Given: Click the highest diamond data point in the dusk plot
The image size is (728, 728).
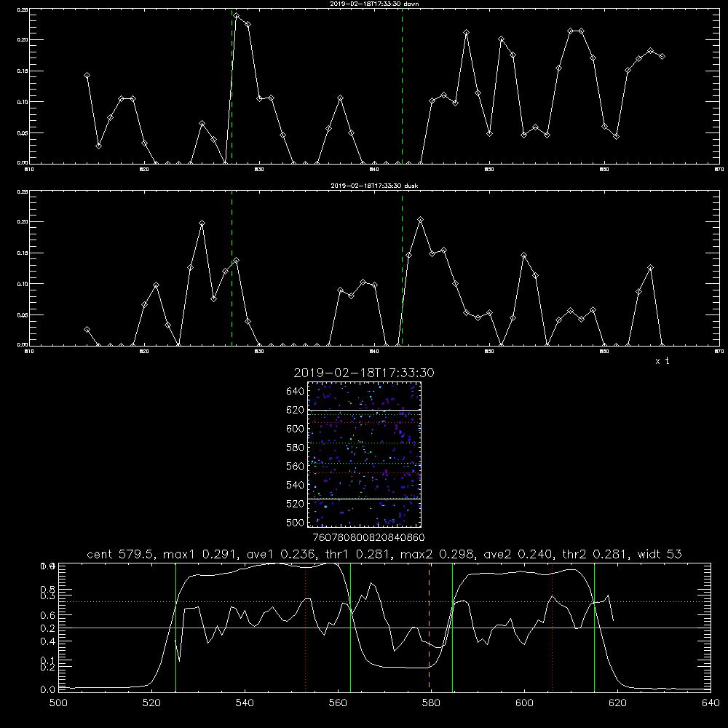Looking at the screenshot, I should point(420,220).
